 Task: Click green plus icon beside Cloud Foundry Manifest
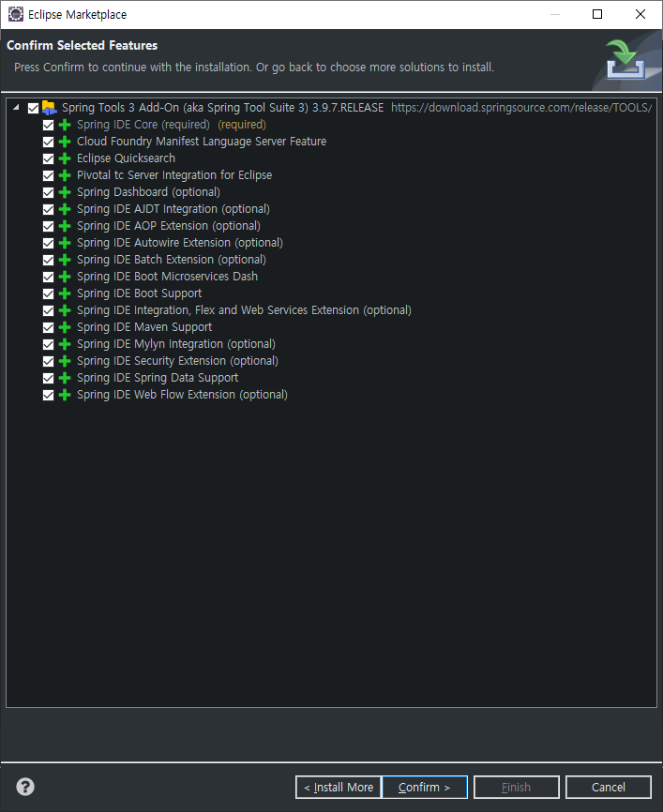click(65, 142)
